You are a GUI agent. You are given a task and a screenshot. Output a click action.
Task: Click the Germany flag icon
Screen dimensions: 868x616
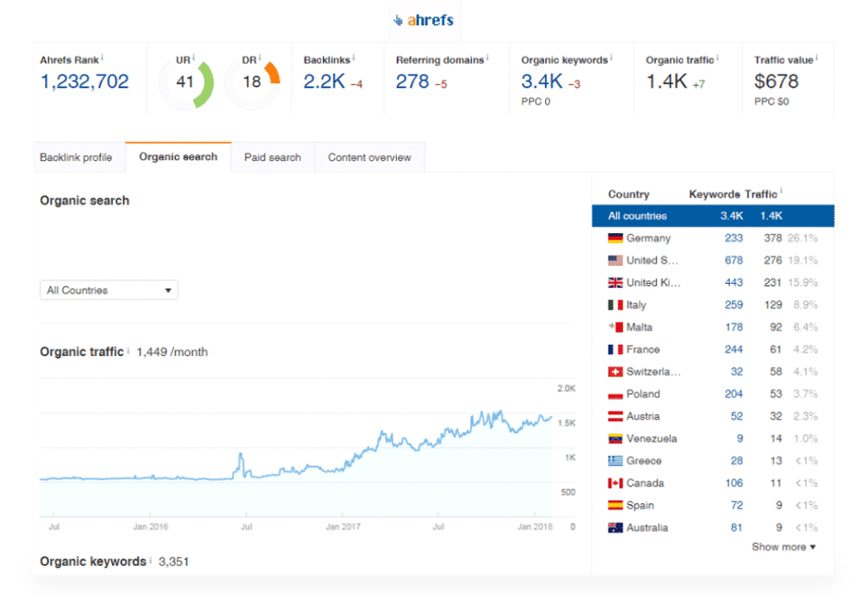click(x=615, y=239)
